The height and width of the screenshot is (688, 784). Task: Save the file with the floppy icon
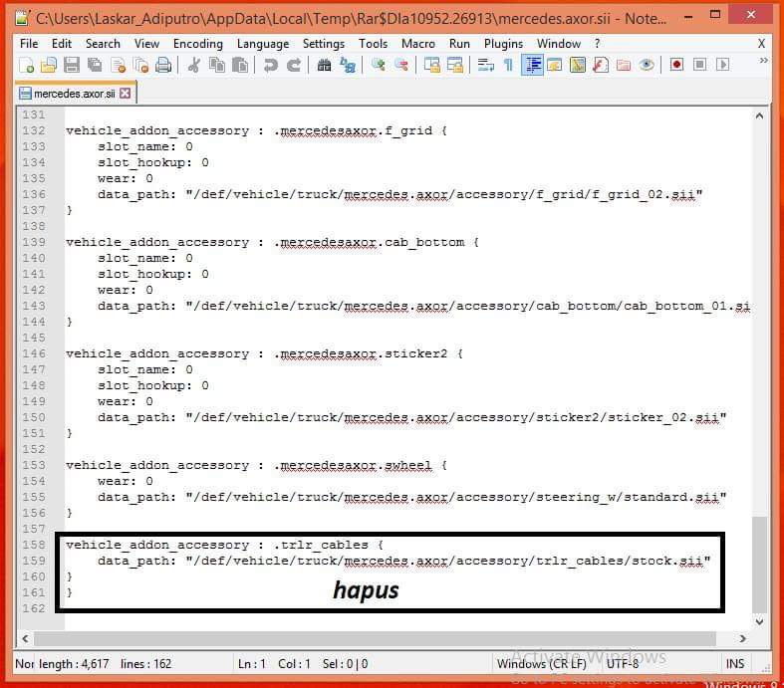tap(72, 65)
